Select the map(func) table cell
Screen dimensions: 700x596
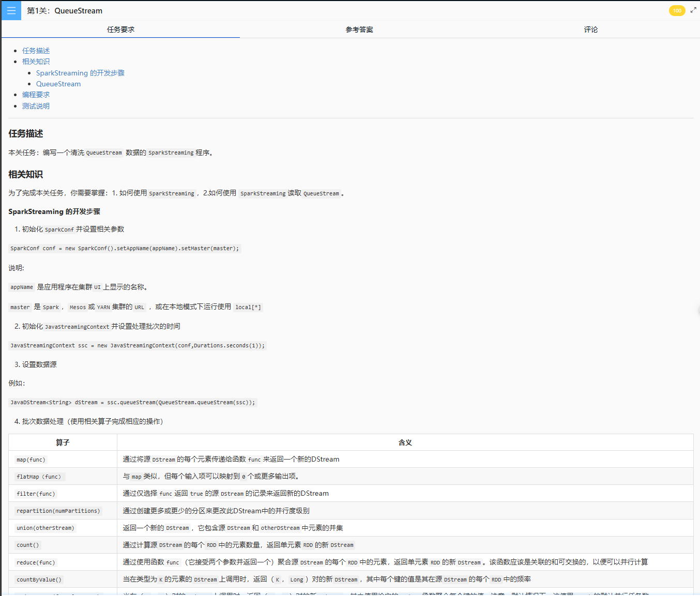pyautogui.click(x=31, y=460)
